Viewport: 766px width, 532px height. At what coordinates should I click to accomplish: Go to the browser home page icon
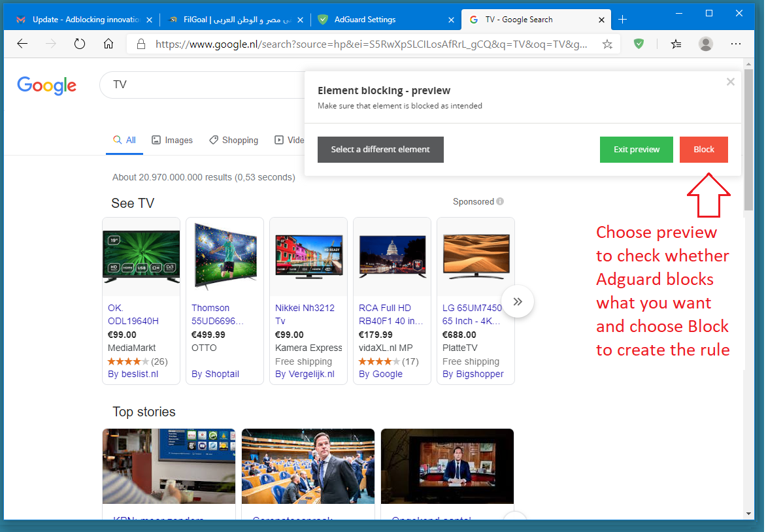(108, 44)
